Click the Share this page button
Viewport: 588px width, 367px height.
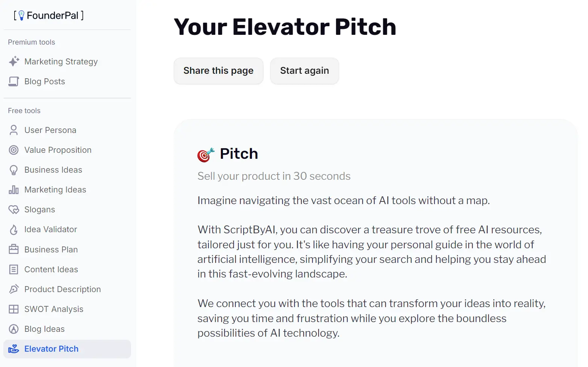tap(218, 71)
